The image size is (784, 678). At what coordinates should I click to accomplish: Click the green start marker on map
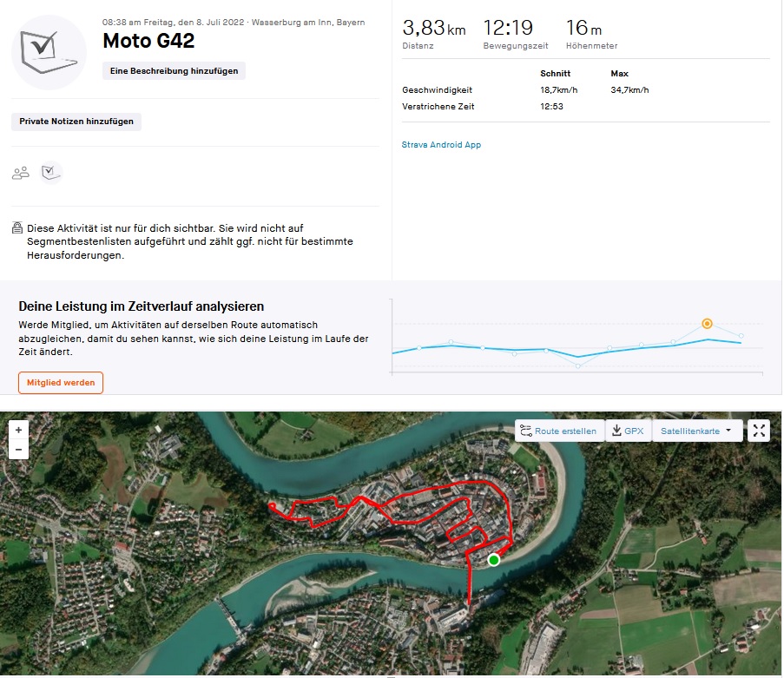click(494, 560)
